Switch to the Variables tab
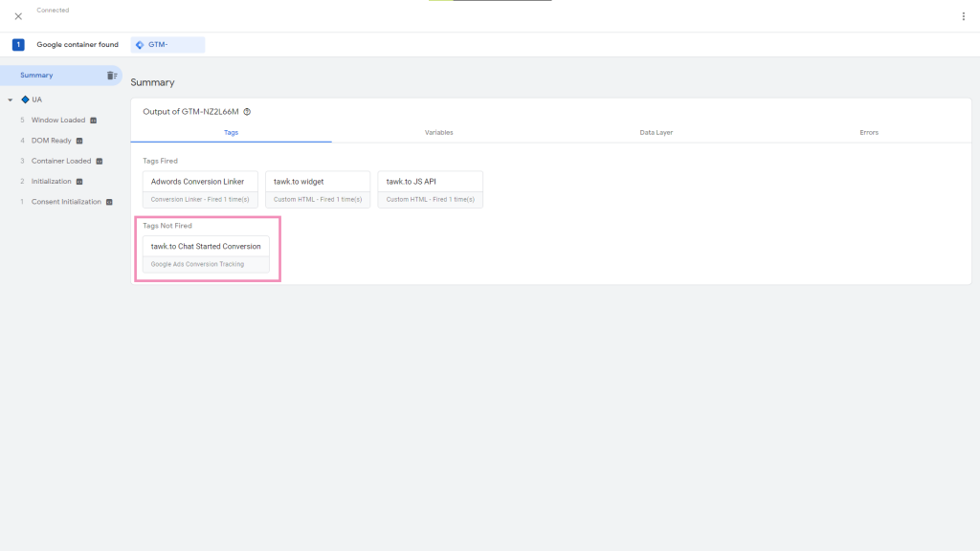 coord(438,132)
